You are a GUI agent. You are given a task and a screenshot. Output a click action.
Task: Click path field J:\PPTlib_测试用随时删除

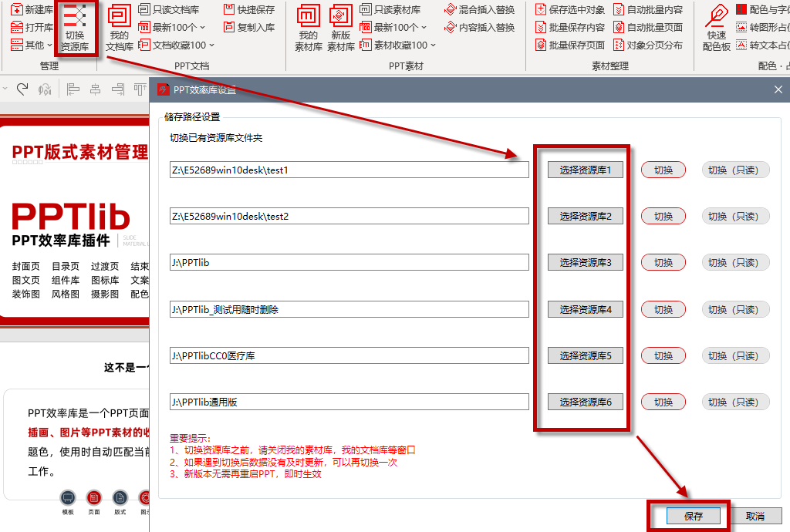pos(349,309)
